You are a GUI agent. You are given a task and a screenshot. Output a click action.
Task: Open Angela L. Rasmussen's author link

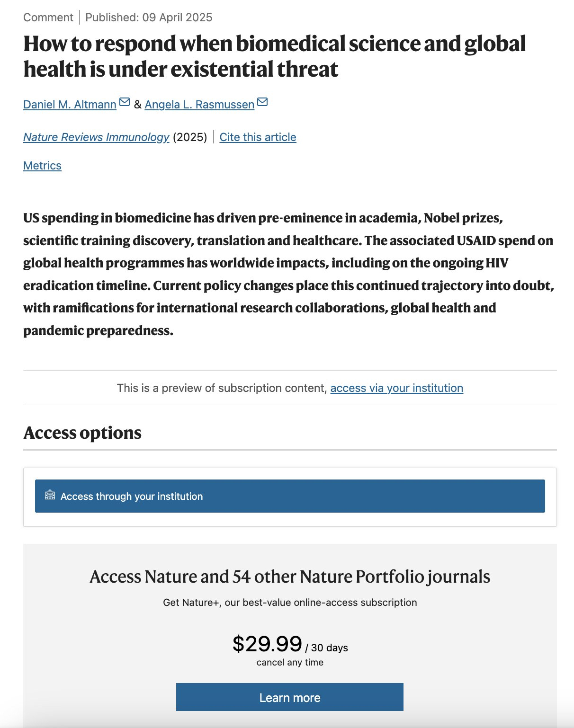pos(199,105)
